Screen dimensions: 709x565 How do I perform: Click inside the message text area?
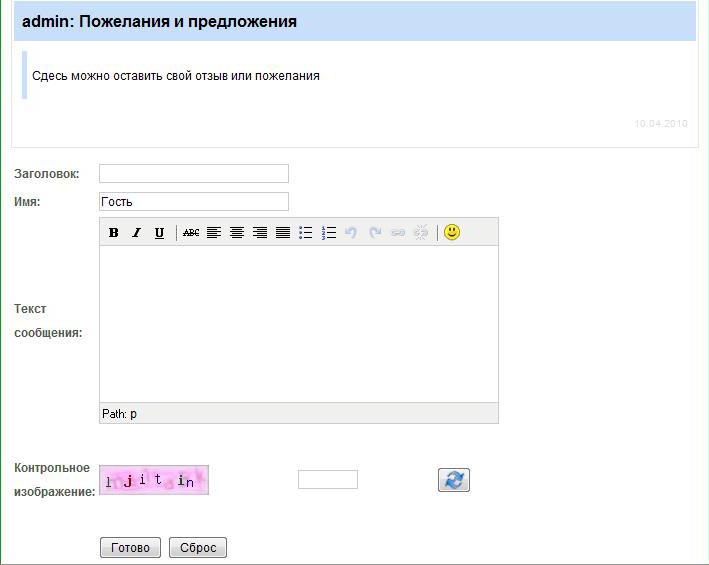tap(298, 323)
